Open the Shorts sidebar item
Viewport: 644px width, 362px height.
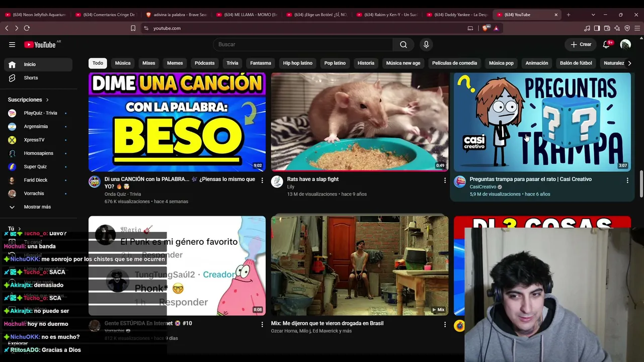point(38,78)
